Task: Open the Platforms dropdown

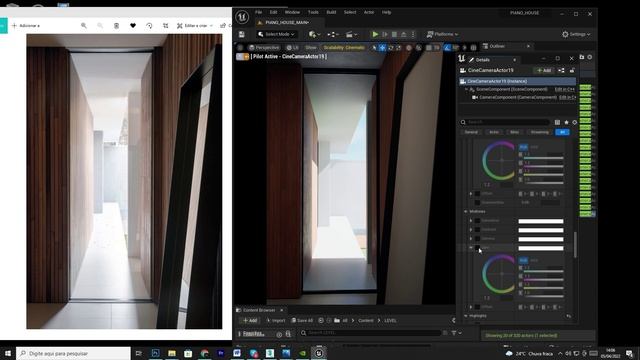Action: [442, 34]
